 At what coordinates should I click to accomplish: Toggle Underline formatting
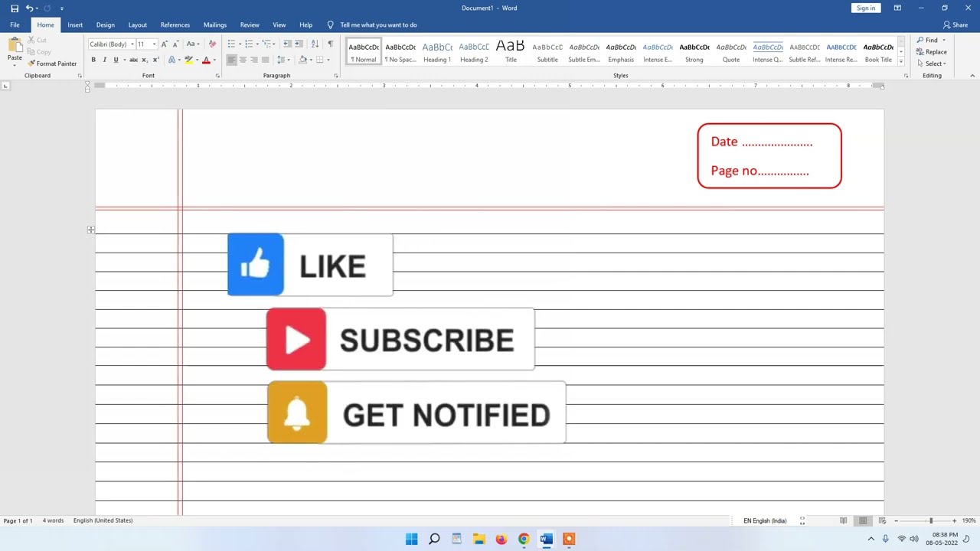click(x=116, y=60)
